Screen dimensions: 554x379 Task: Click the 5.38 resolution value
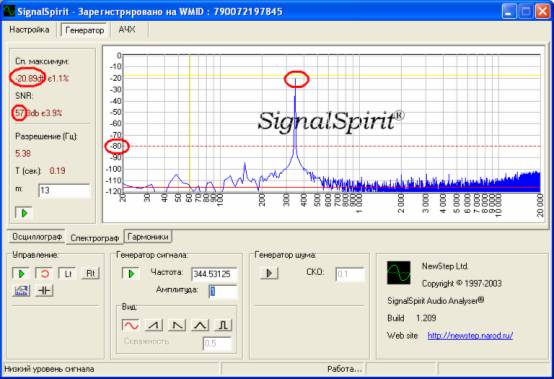coord(23,154)
